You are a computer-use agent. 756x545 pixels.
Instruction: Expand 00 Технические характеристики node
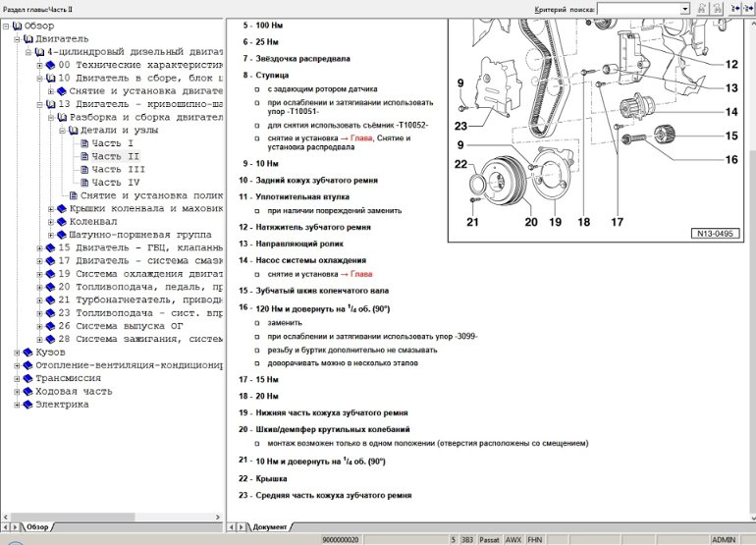(x=39, y=65)
